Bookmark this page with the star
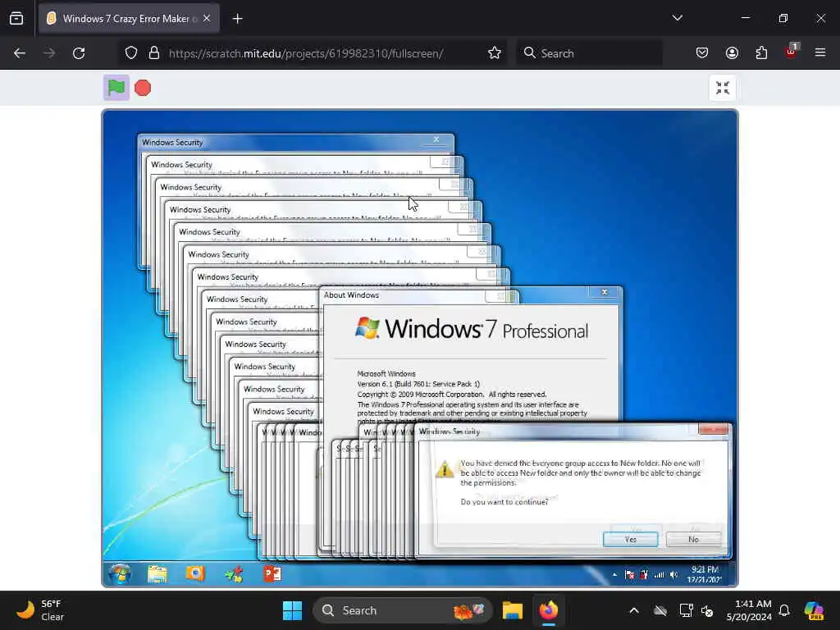This screenshot has width=840, height=630. click(495, 53)
